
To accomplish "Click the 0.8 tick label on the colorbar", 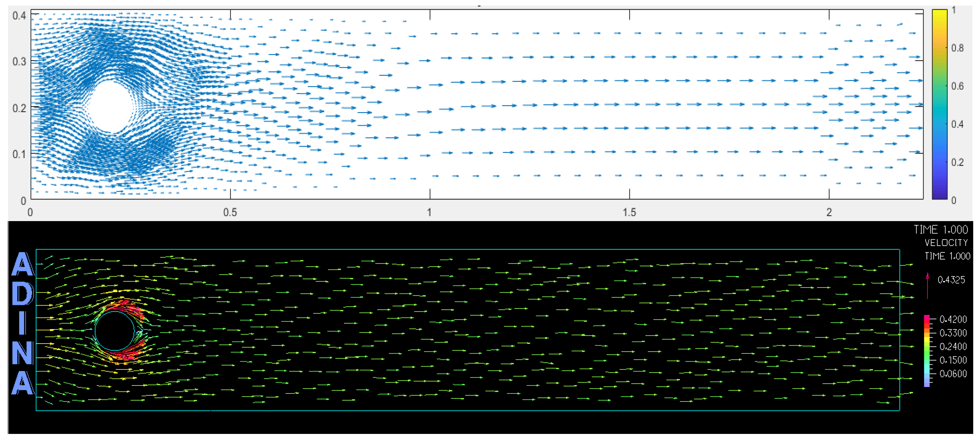I will [x=957, y=48].
